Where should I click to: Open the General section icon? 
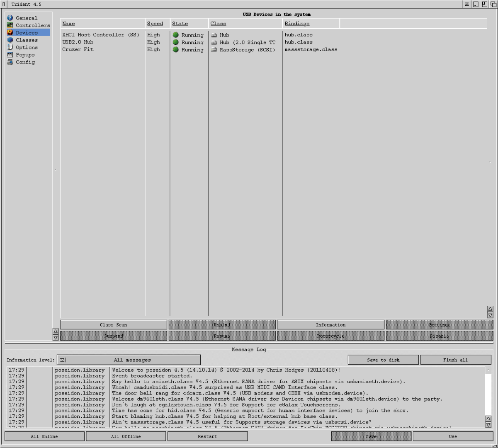10,18
